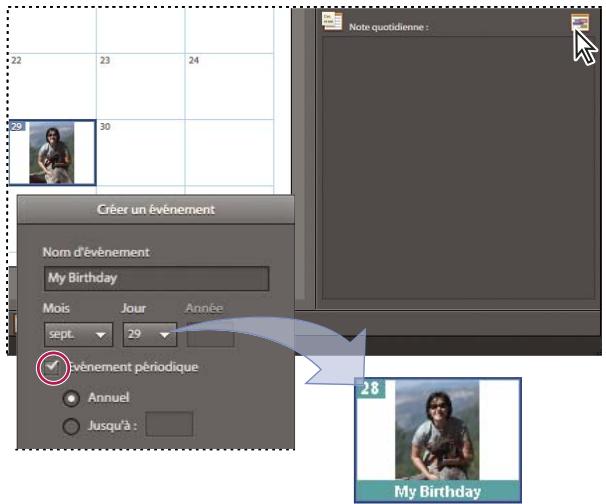Click the Nom d'événement field with My Birthday
Image resolution: width=606 pixels, height=504 pixels.
click(x=157, y=278)
